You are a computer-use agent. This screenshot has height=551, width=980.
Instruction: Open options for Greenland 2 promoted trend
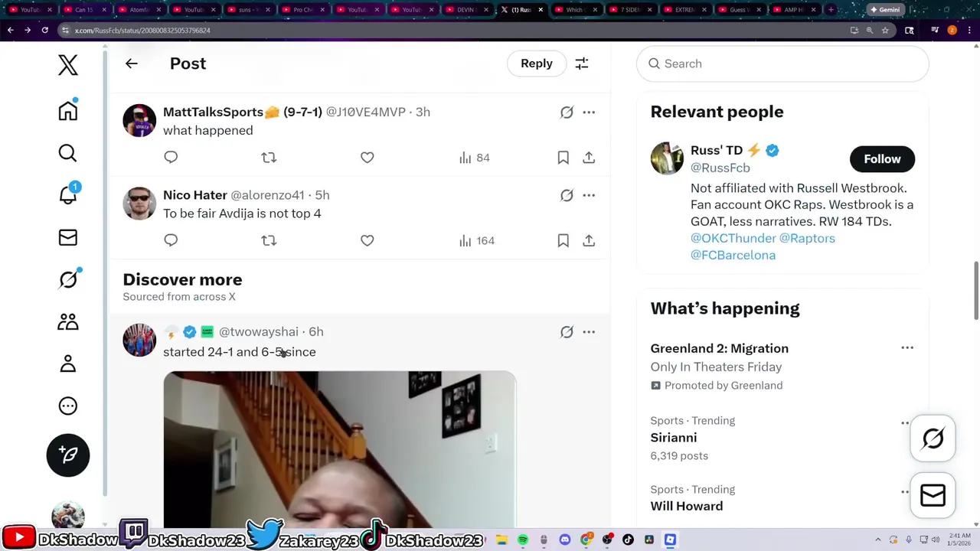(907, 348)
